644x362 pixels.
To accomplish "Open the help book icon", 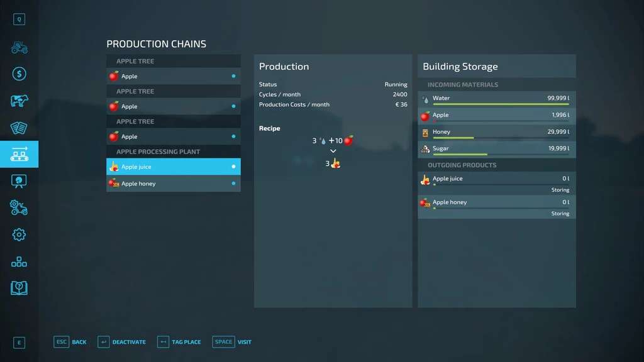I will [x=19, y=288].
